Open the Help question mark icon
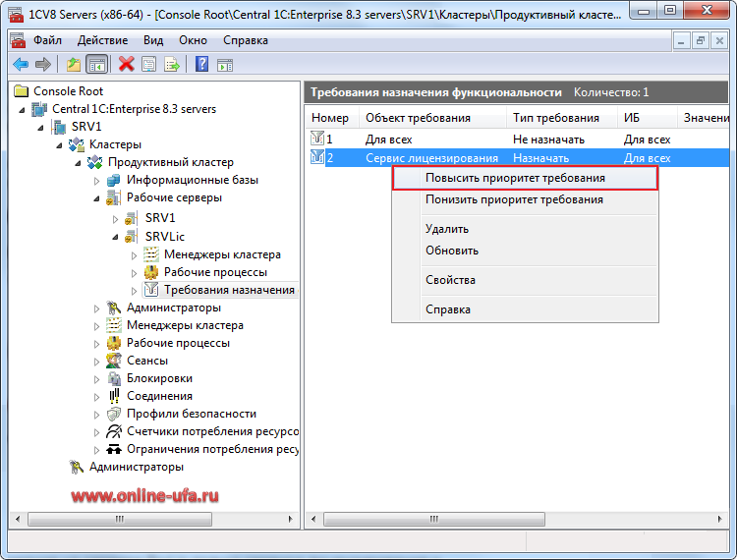This screenshot has height=560, width=737. 202,64
